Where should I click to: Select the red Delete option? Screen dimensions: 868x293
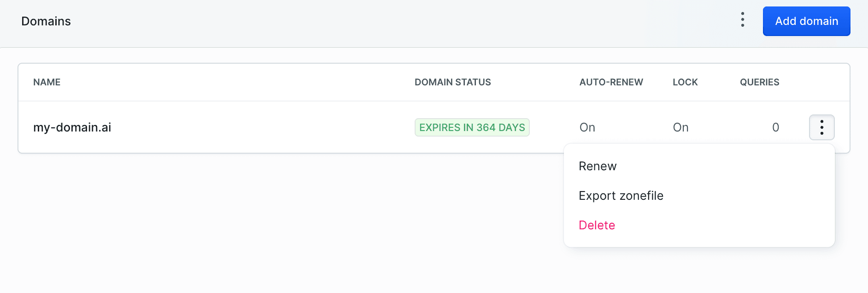pyautogui.click(x=597, y=225)
